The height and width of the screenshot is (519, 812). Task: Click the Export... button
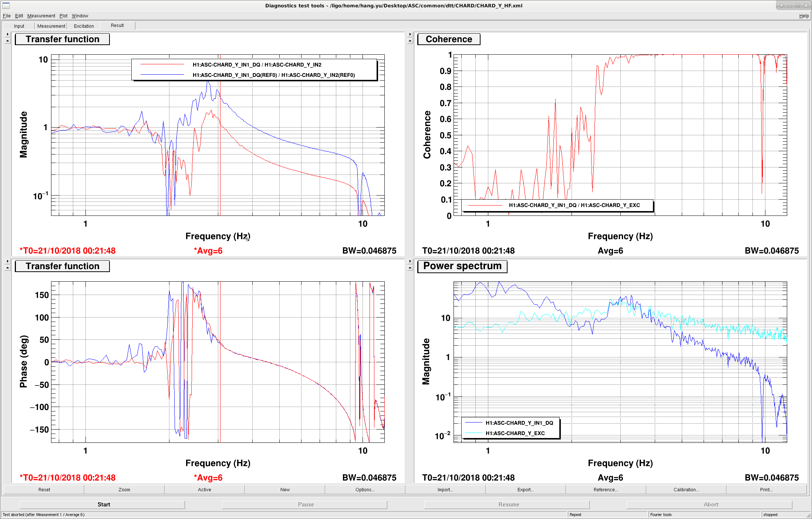[525, 489]
